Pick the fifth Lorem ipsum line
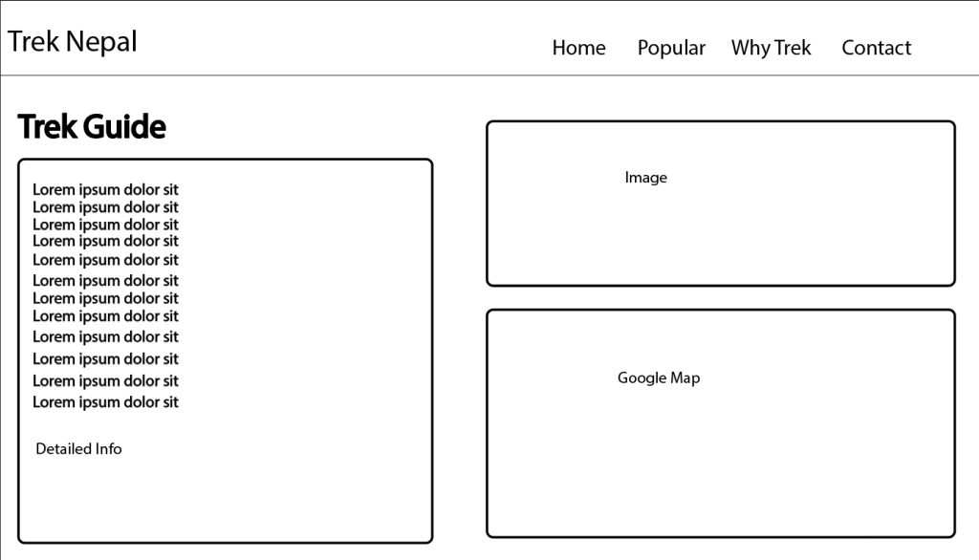Viewport: 979px width, 560px height. [x=105, y=260]
